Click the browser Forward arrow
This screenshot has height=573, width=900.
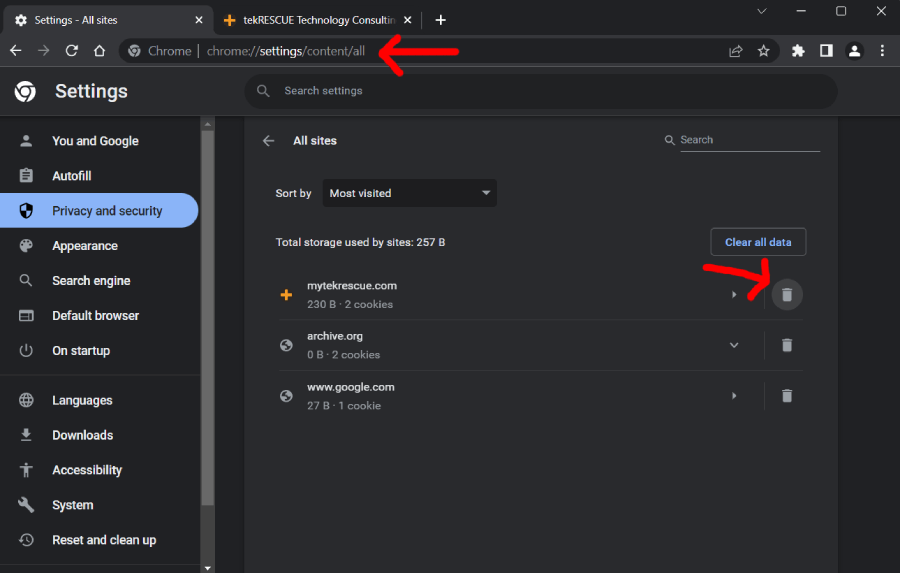click(x=44, y=51)
